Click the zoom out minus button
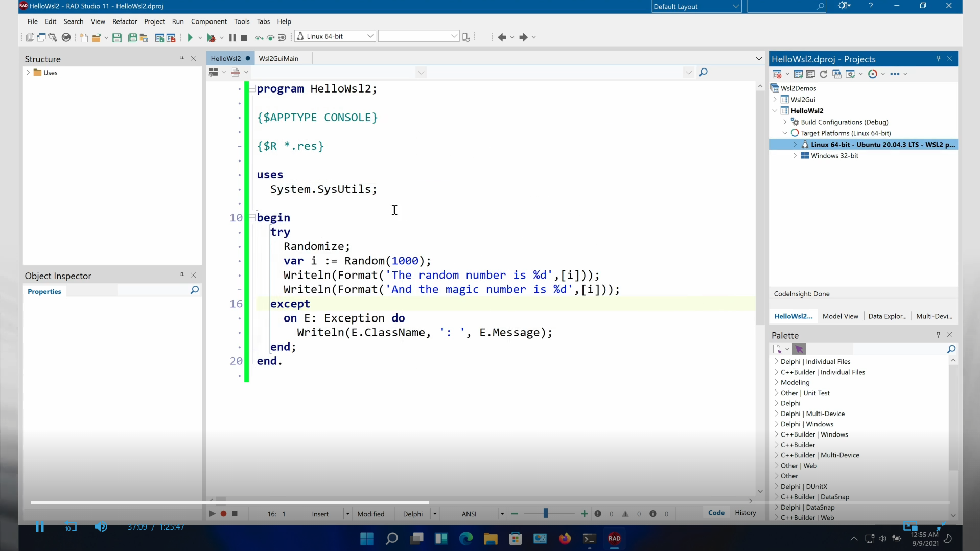Viewport: 980px width, 551px height. [x=515, y=514]
